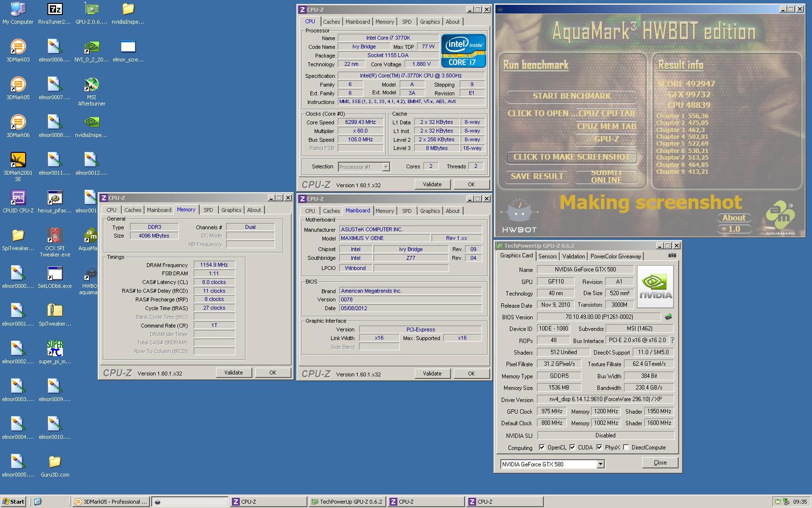
Task: Open SpiTweaker zip archive icon
Action: (55, 315)
